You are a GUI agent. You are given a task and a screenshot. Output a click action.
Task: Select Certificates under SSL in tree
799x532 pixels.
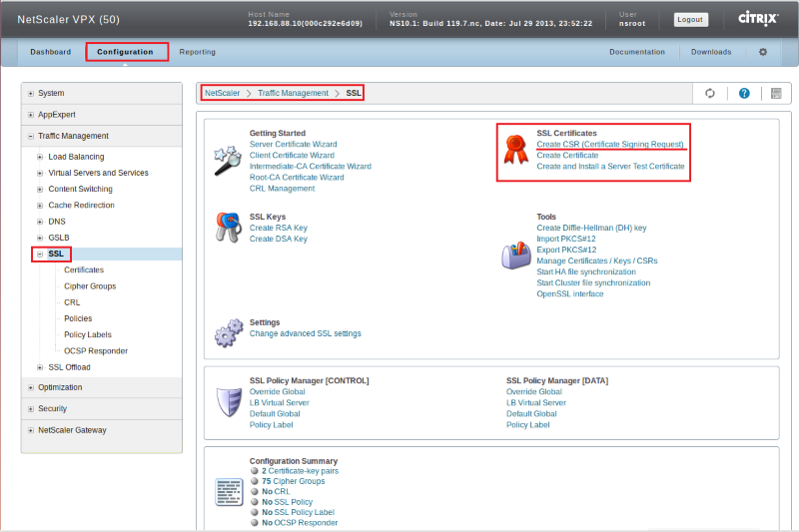(x=84, y=269)
